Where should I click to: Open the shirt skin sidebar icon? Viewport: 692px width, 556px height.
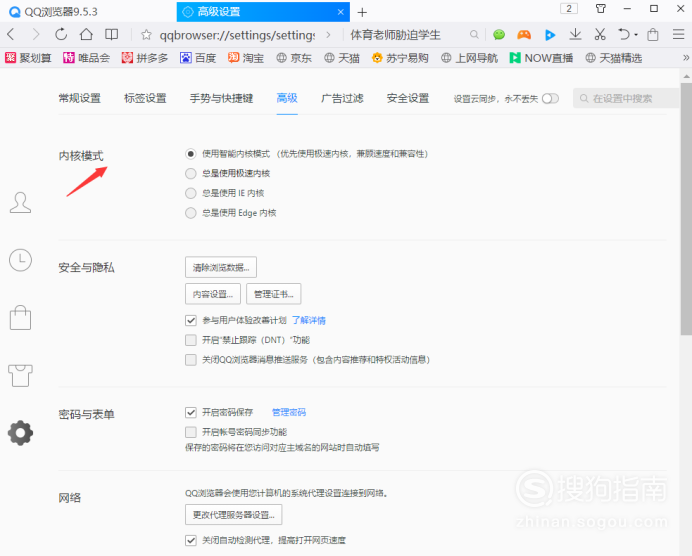20,376
